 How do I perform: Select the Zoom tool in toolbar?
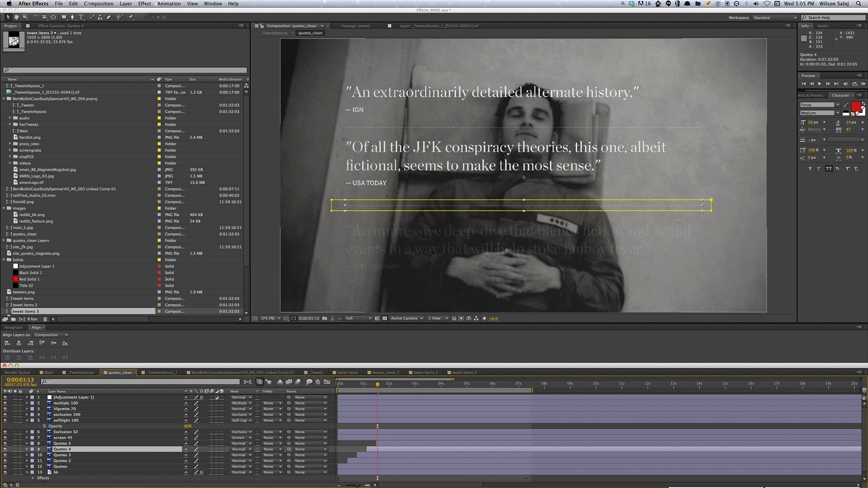tap(25, 17)
